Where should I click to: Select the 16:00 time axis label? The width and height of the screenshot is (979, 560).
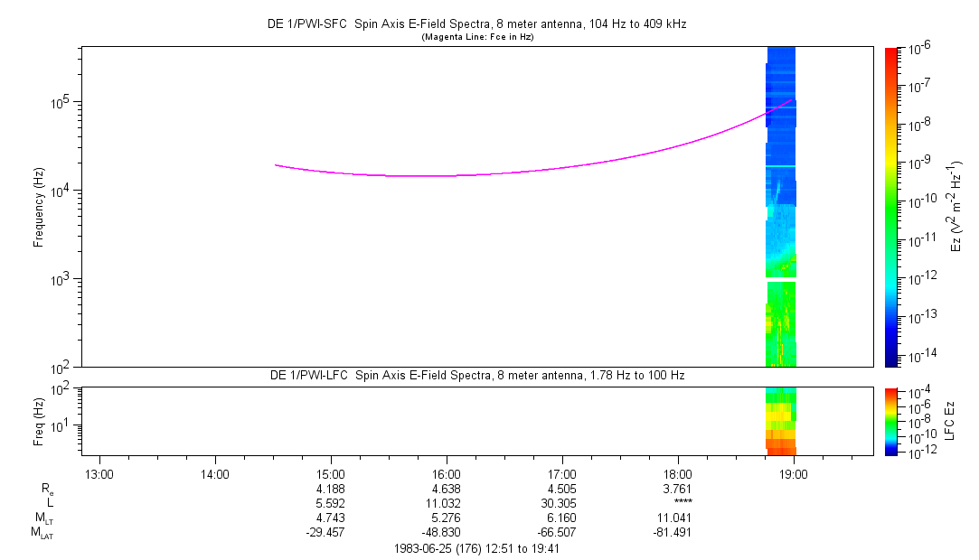(447, 474)
